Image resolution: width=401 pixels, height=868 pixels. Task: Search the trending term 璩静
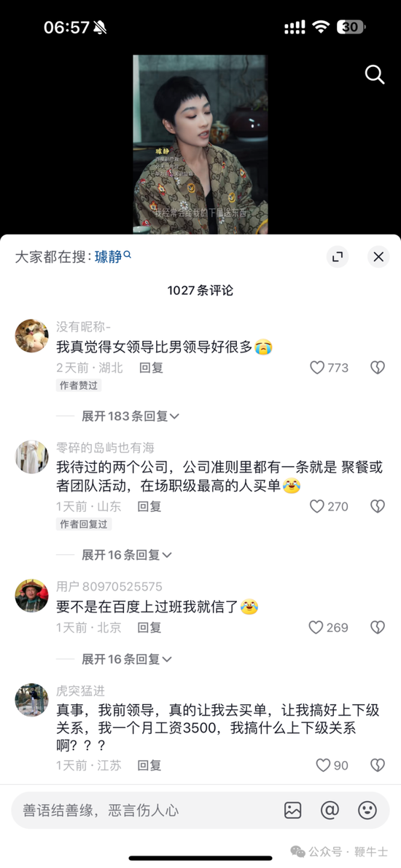click(x=112, y=257)
